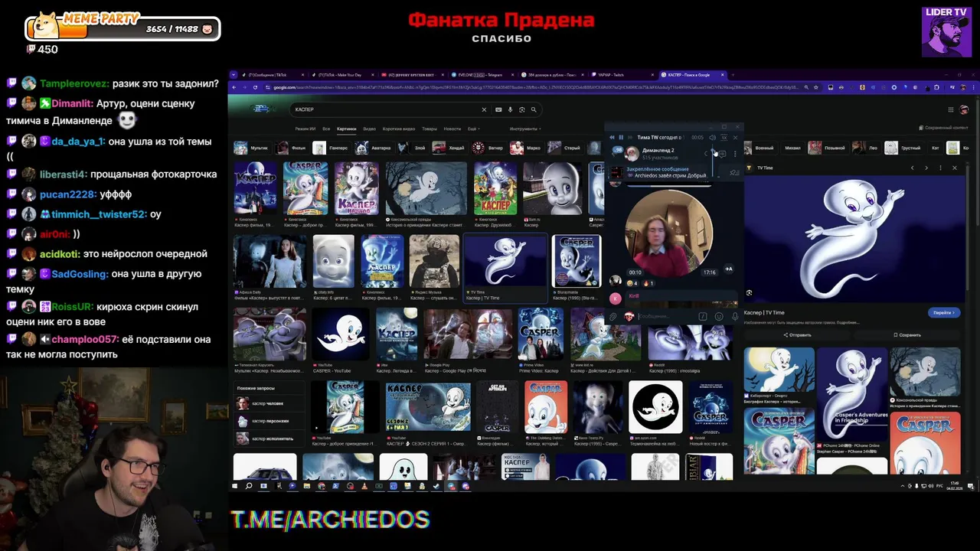The width and height of the screenshot is (980, 551).
Task: Select the Хэндай filter chip
Action: click(x=449, y=148)
